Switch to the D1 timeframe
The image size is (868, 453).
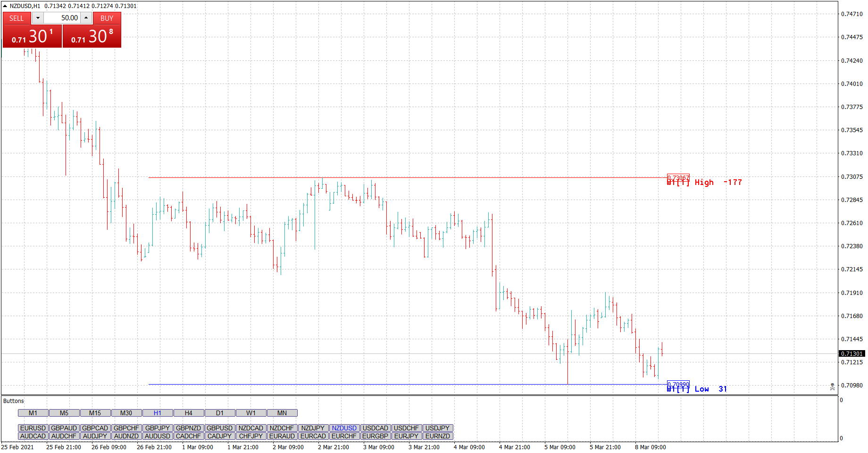[220, 413]
